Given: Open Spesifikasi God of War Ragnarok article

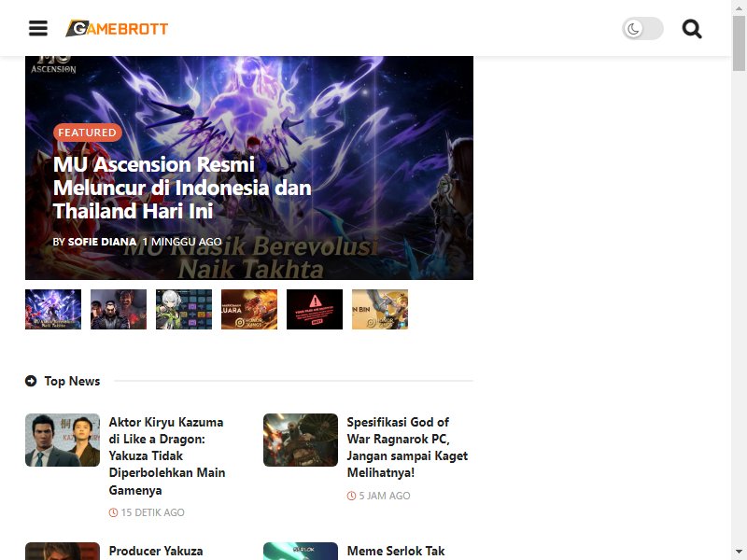Looking at the screenshot, I should click(x=407, y=447).
